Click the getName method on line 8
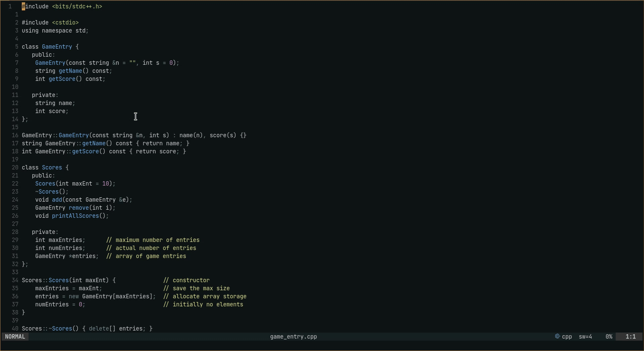Viewport: 644px width, 351px height. click(x=71, y=71)
